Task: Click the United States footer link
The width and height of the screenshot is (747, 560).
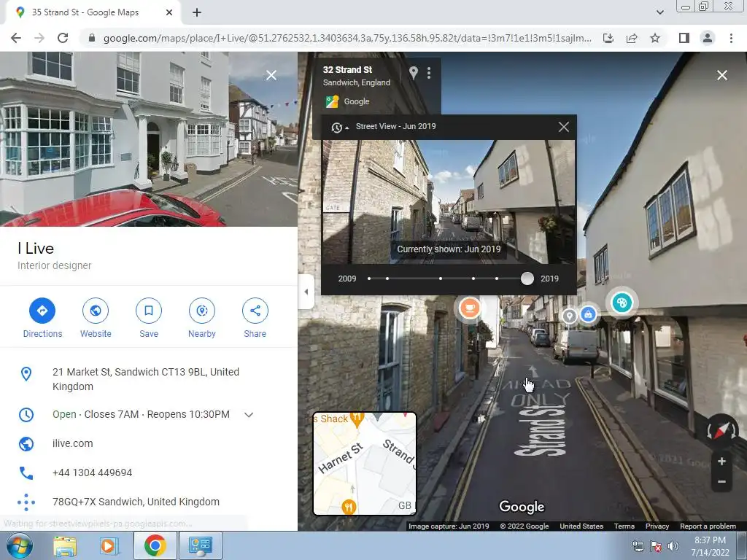Action: click(581, 526)
